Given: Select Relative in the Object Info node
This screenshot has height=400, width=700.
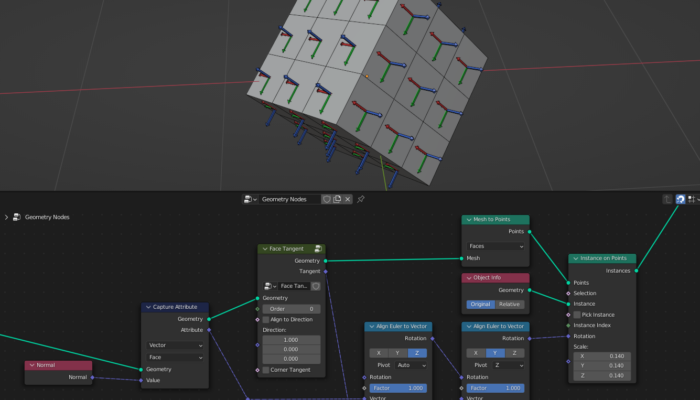Looking at the screenshot, I should 510,304.
